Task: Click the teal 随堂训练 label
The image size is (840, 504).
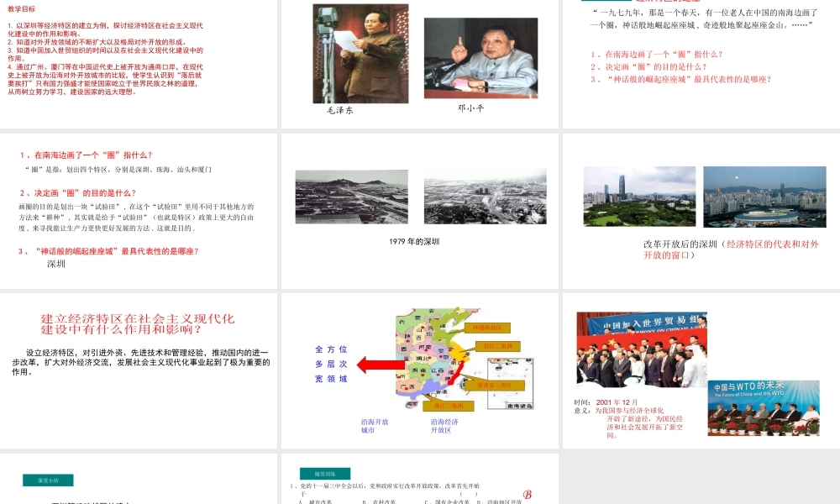Action: pyautogui.click(x=324, y=474)
